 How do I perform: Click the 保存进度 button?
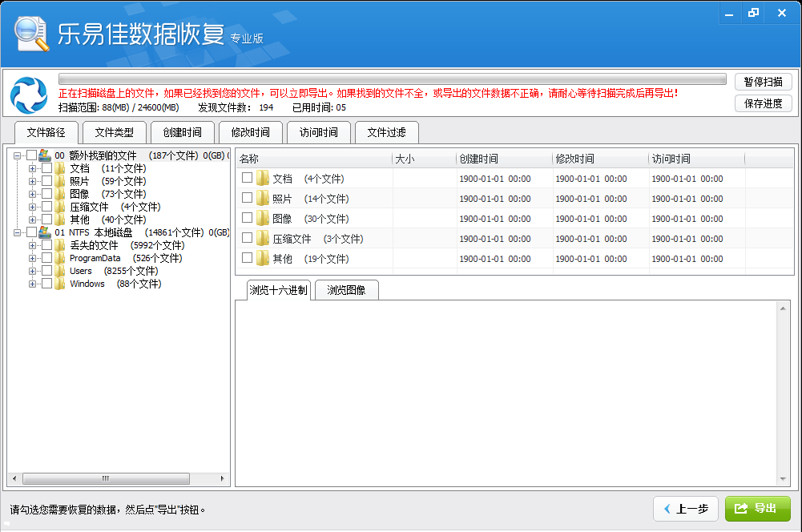tap(763, 103)
